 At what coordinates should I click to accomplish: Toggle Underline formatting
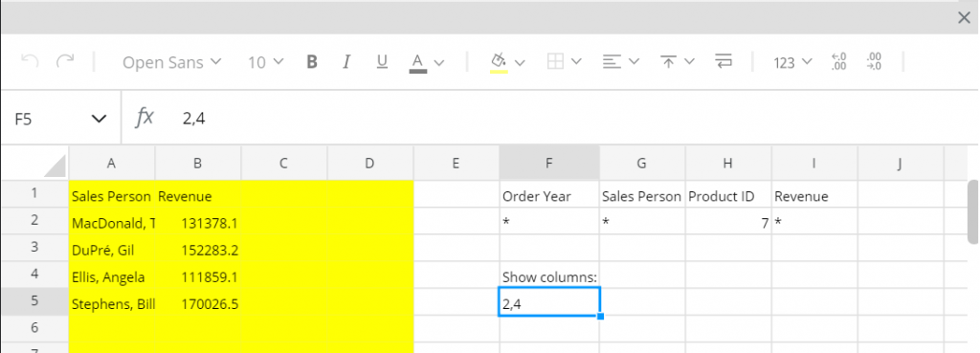point(382,62)
